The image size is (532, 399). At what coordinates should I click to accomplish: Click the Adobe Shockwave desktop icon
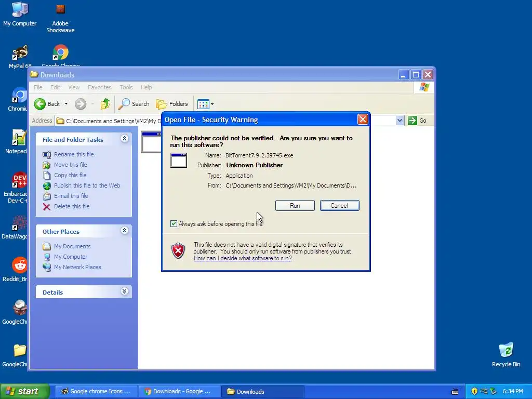60,18
